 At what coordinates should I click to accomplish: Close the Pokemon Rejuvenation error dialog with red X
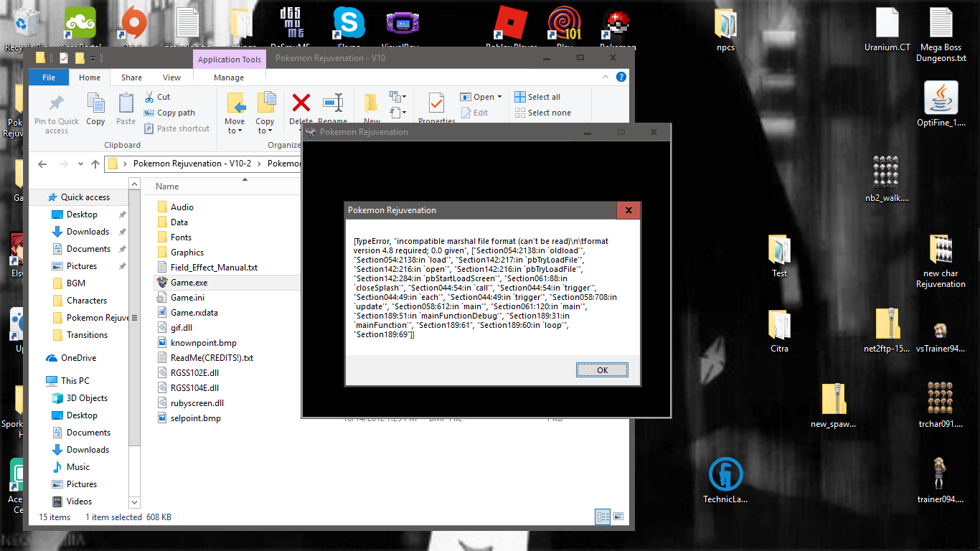[628, 210]
